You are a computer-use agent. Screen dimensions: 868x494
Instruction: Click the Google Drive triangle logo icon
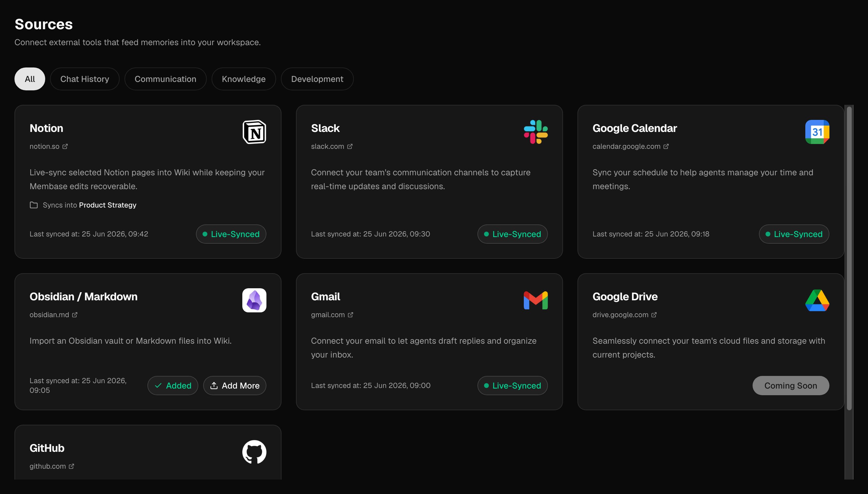pyautogui.click(x=817, y=300)
